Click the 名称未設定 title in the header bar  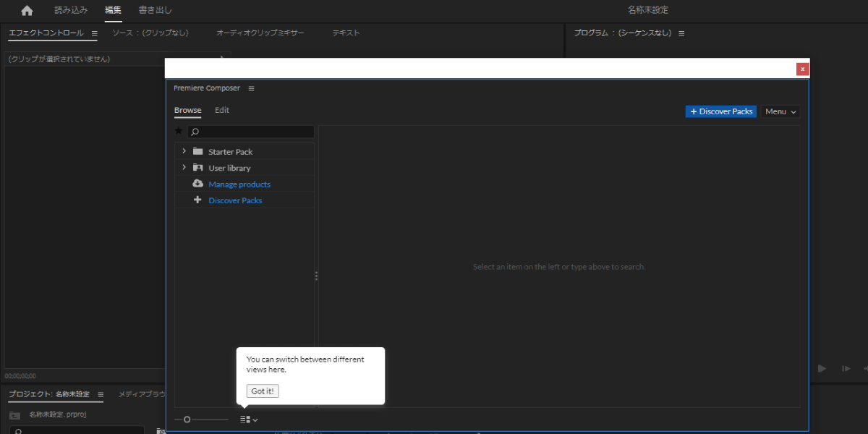(x=647, y=10)
